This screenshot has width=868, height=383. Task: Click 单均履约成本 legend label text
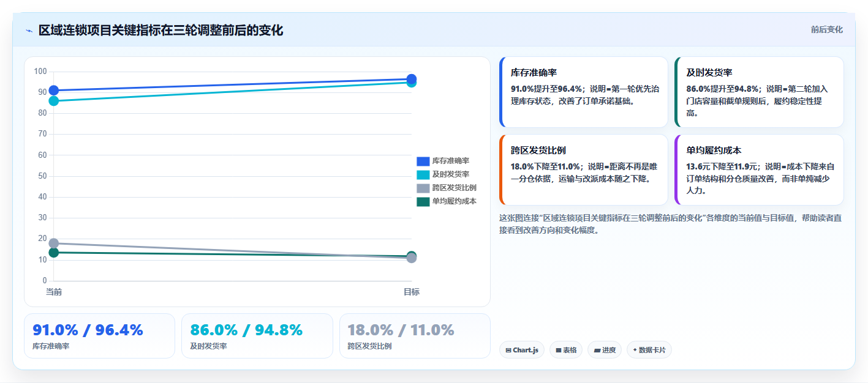pyautogui.click(x=455, y=201)
